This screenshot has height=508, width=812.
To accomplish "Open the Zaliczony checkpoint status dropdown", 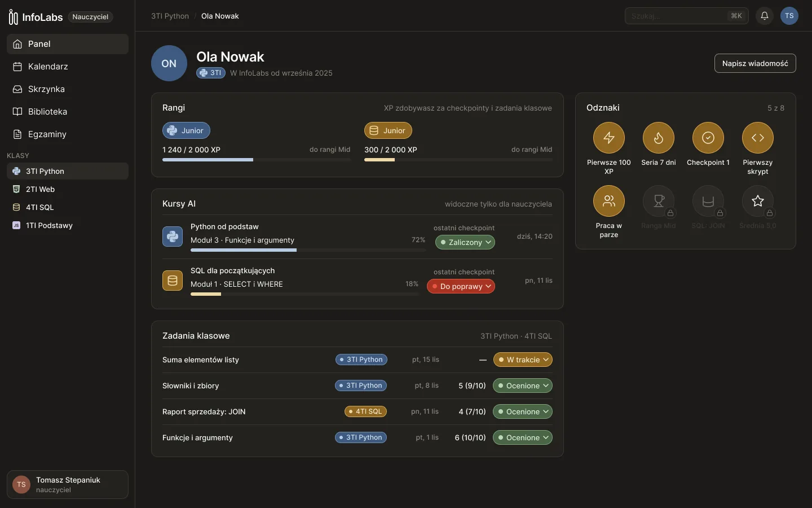I will (465, 242).
